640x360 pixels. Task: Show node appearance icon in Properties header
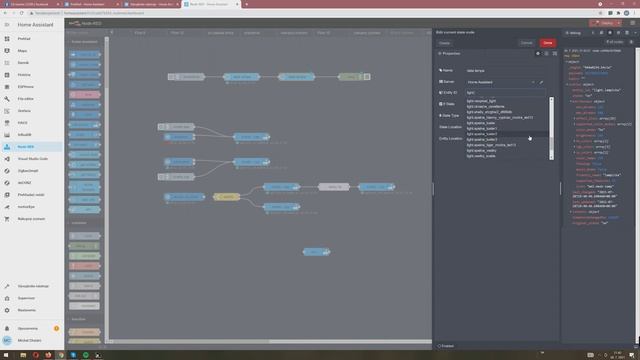555,53
